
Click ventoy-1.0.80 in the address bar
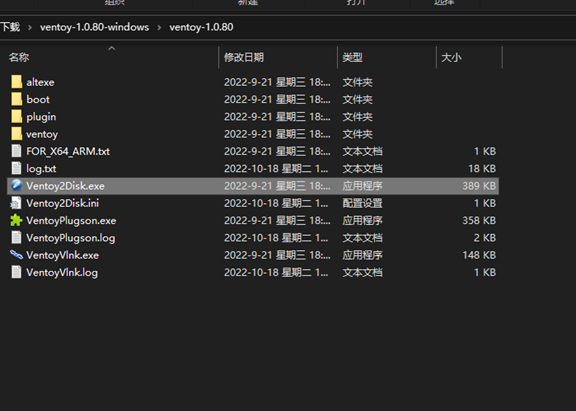click(201, 27)
